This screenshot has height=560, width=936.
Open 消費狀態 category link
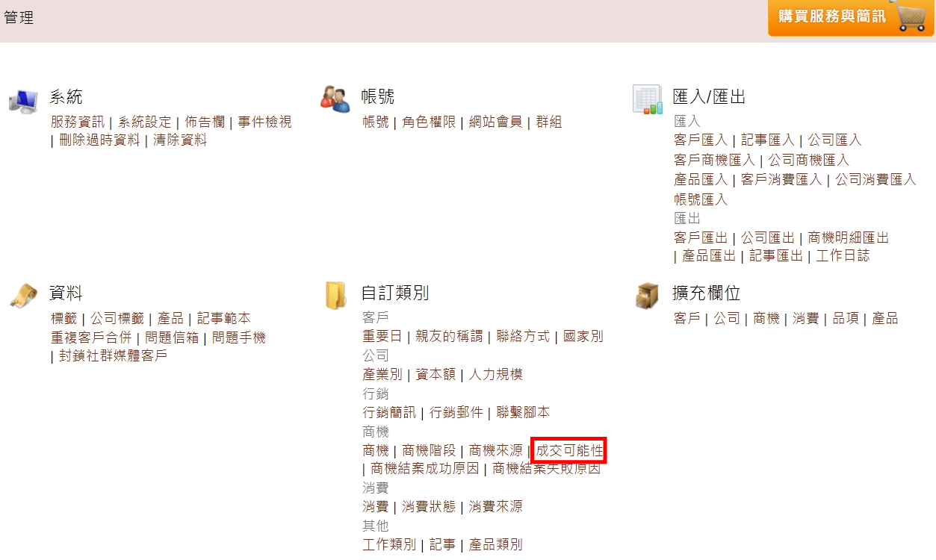click(429, 506)
